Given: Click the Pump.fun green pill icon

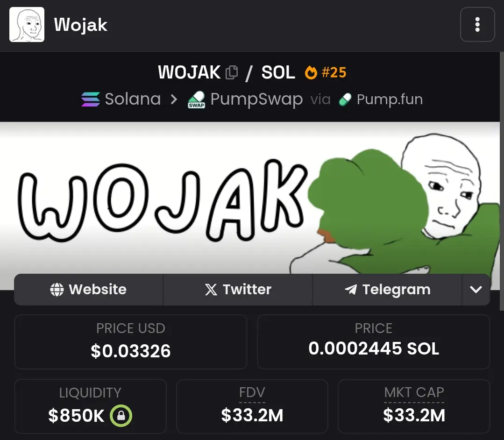Looking at the screenshot, I should click(x=345, y=99).
